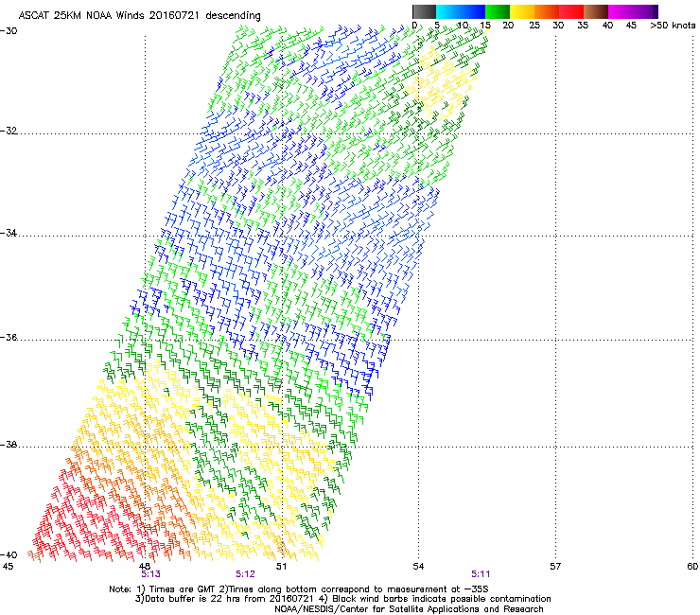Click the "40" legend scale label
The height and width of the screenshot is (615, 700).
[607, 26]
